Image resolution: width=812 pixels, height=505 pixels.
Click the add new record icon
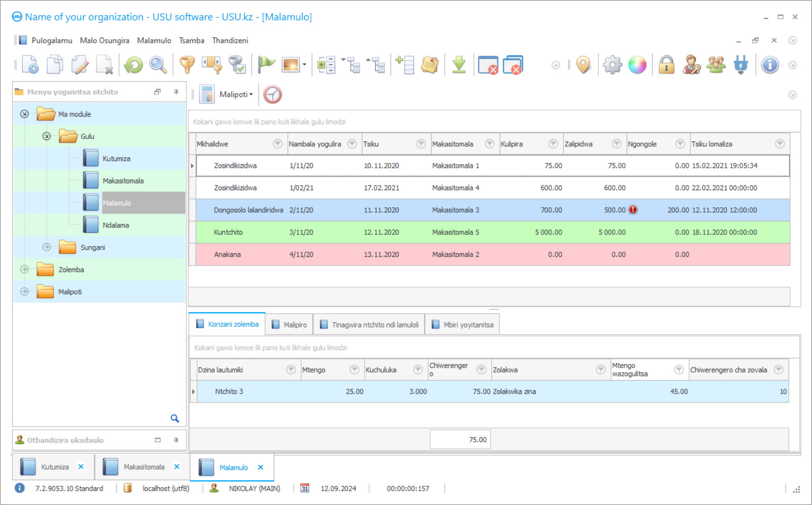coord(30,65)
